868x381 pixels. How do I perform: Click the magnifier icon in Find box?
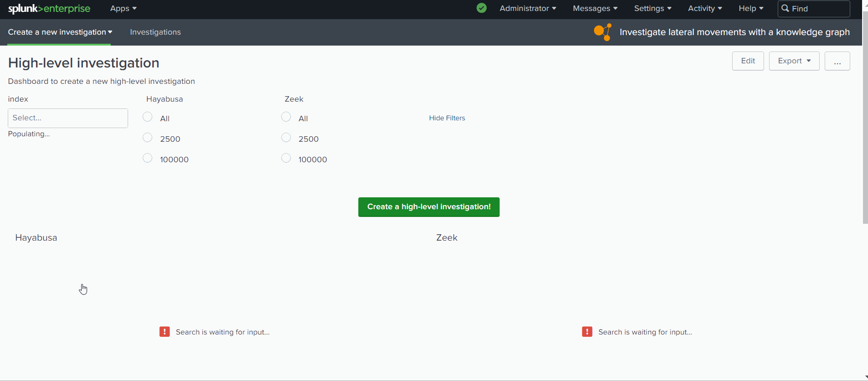click(x=785, y=9)
